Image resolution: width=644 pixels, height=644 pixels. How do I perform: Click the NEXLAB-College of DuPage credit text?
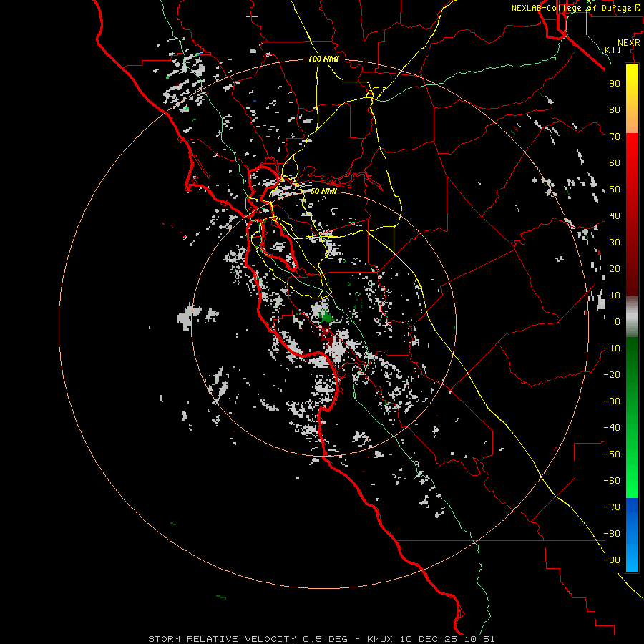[x=576, y=8]
